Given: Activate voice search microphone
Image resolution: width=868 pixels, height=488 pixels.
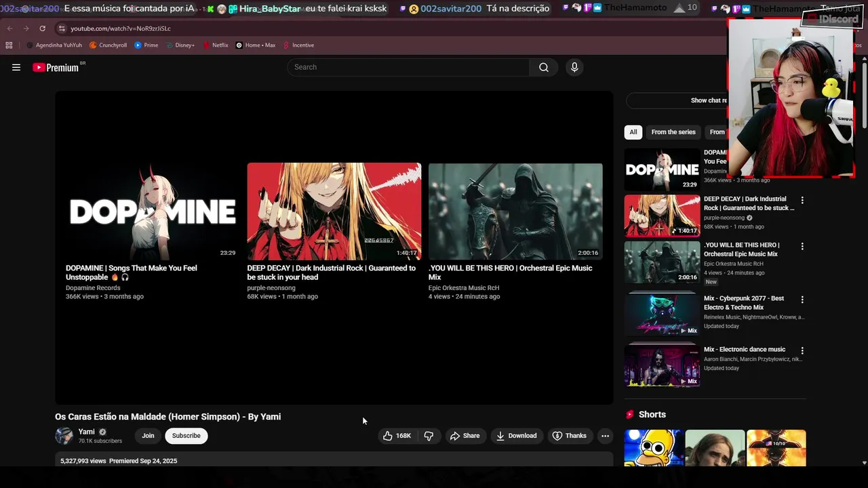Looking at the screenshot, I should click(x=574, y=67).
